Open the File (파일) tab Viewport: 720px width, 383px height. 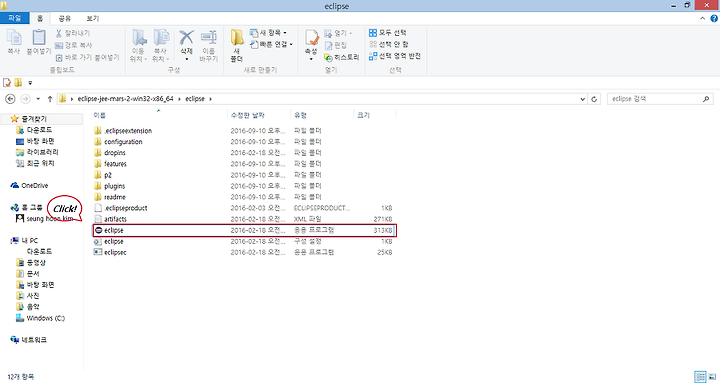pyautogui.click(x=15, y=18)
